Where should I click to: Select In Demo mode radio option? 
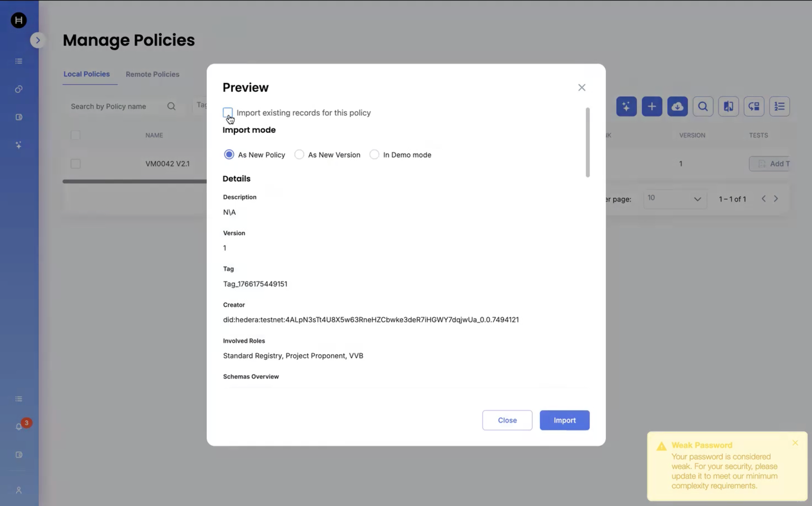(374, 154)
